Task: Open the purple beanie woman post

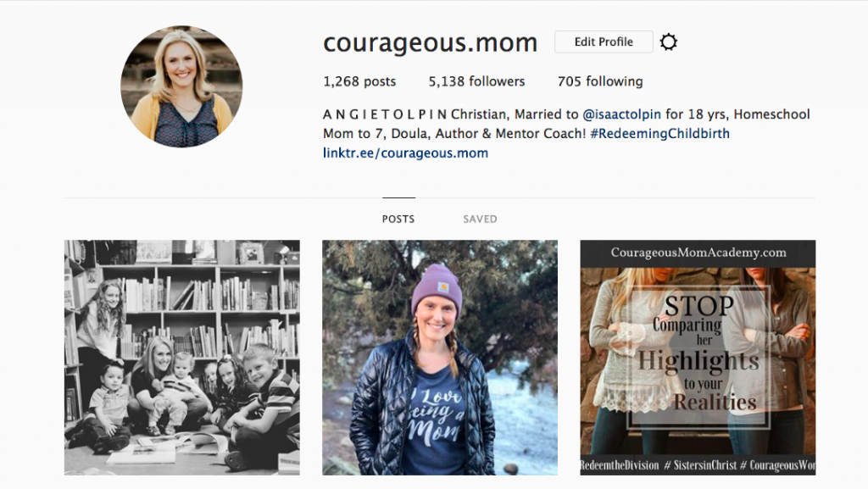Action: tap(440, 358)
